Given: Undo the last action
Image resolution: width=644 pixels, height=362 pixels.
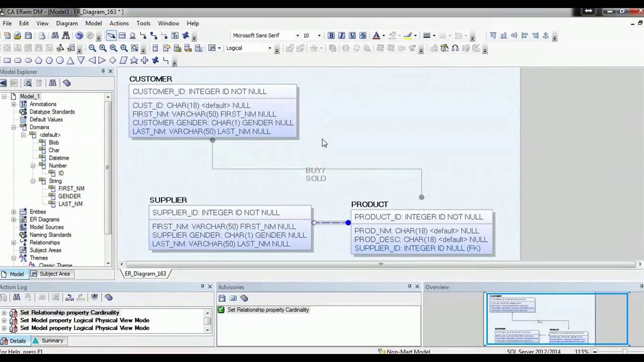Looking at the screenshot, I should 79,36.
